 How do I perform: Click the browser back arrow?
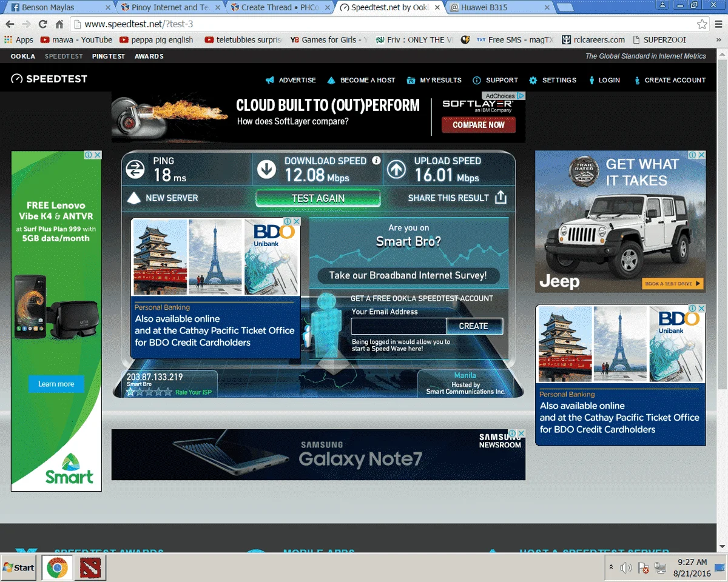(10, 24)
